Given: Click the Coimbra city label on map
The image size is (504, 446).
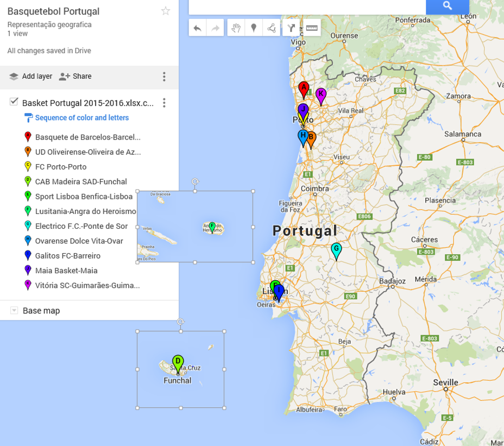Looking at the screenshot, I should point(314,189).
